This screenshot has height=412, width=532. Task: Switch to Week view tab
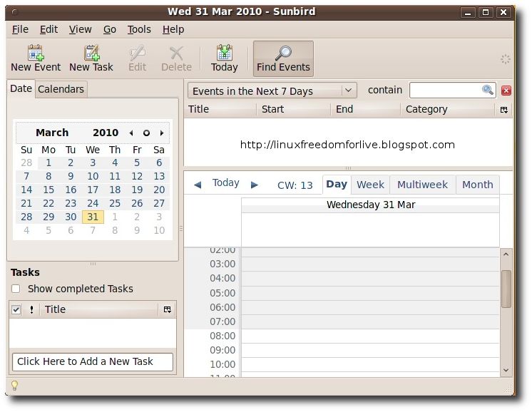370,185
